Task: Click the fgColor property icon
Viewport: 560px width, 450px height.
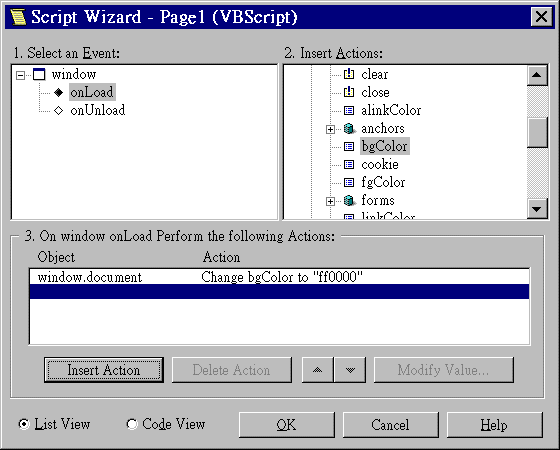Action: [x=349, y=182]
